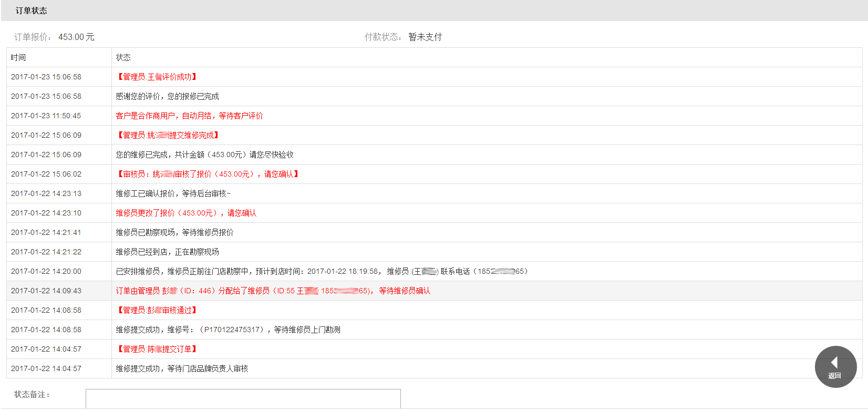Select timestamp 2017-01-22 14:20:00

click(46, 271)
